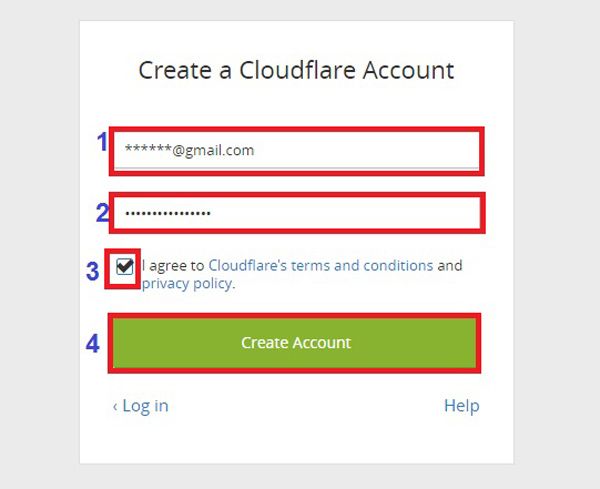The width and height of the screenshot is (600, 489).
Task: Focus the password input field
Action: 297,213
